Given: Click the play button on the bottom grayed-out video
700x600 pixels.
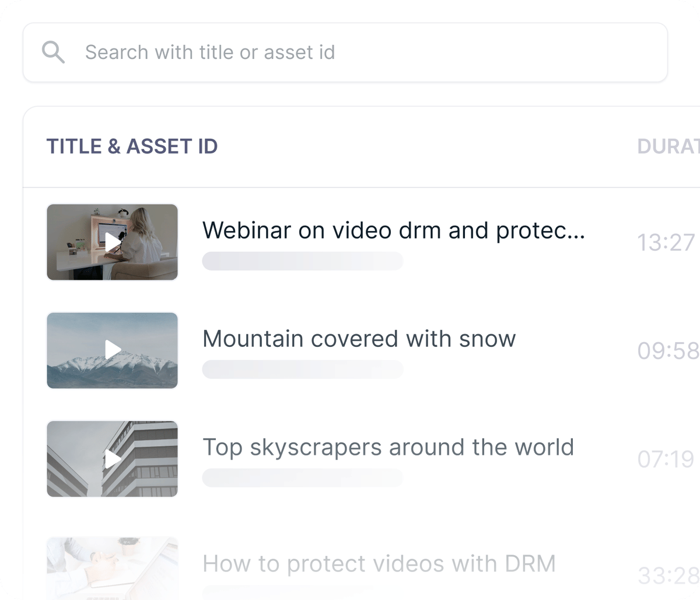Looking at the screenshot, I should point(112,569).
